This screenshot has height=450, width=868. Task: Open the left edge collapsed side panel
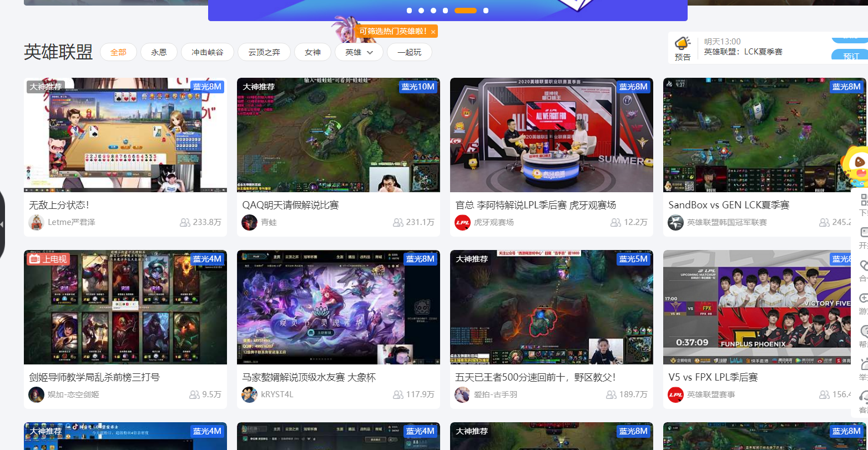pos(2,224)
